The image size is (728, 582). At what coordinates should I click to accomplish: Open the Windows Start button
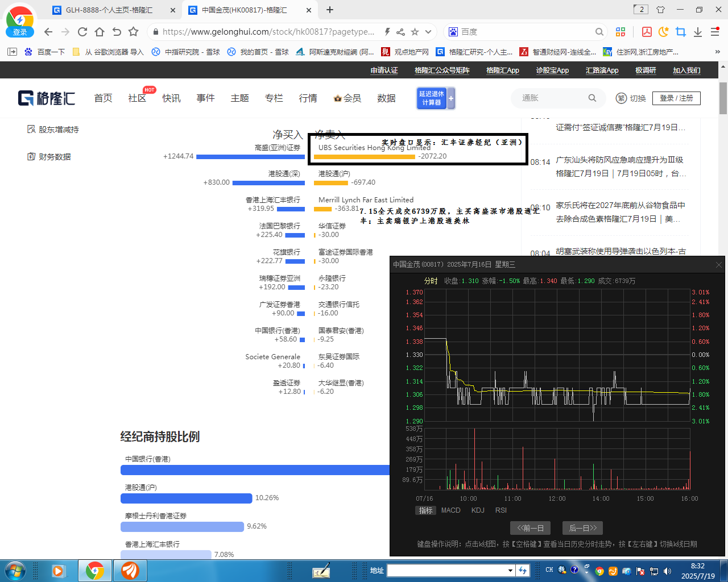pos(15,570)
